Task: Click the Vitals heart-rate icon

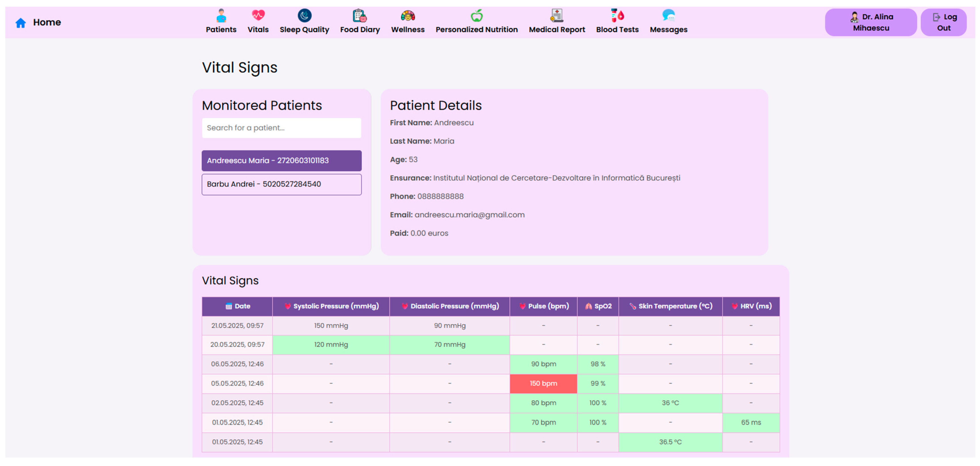Action: coord(258,16)
